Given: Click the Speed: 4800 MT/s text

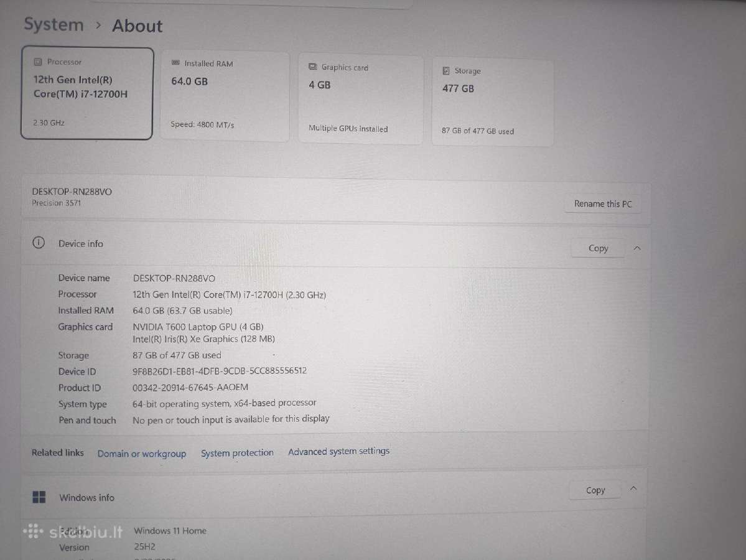Looking at the screenshot, I should pyautogui.click(x=202, y=124).
